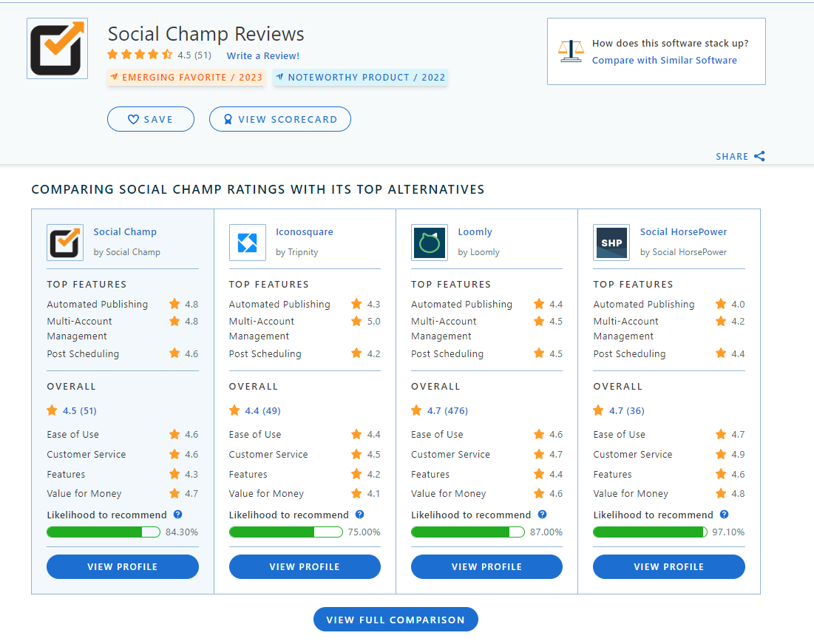Screen dimensions: 814x644
Task: Click Social HorsePower overall rating star
Action: coord(599,411)
